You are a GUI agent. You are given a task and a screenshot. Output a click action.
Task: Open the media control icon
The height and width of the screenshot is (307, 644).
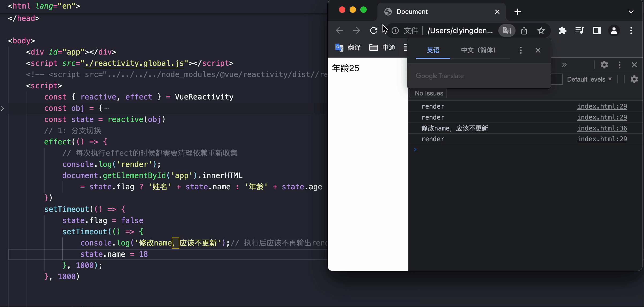pos(579,30)
